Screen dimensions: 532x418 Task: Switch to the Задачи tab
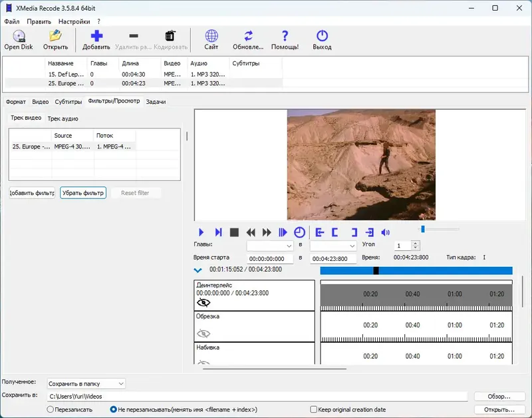tap(156, 102)
